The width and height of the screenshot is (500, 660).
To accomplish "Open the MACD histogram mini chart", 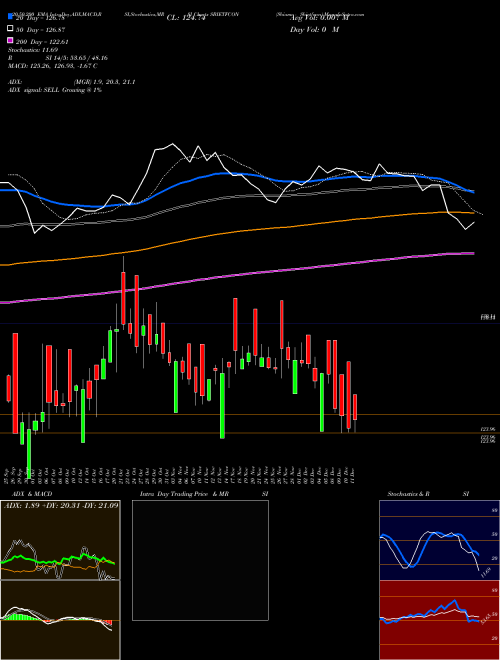I will [60, 620].
